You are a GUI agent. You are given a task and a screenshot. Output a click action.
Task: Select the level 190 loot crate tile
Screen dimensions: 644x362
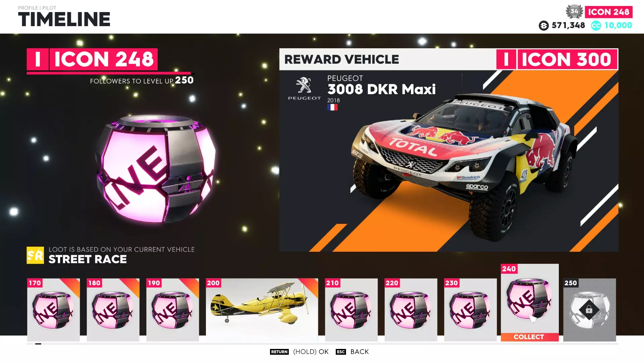pos(172,310)
